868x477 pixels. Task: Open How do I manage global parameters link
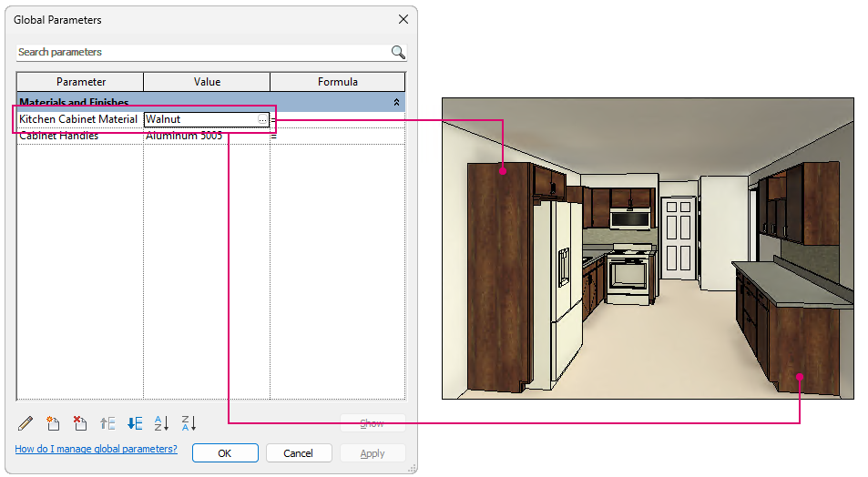[97, 449]
